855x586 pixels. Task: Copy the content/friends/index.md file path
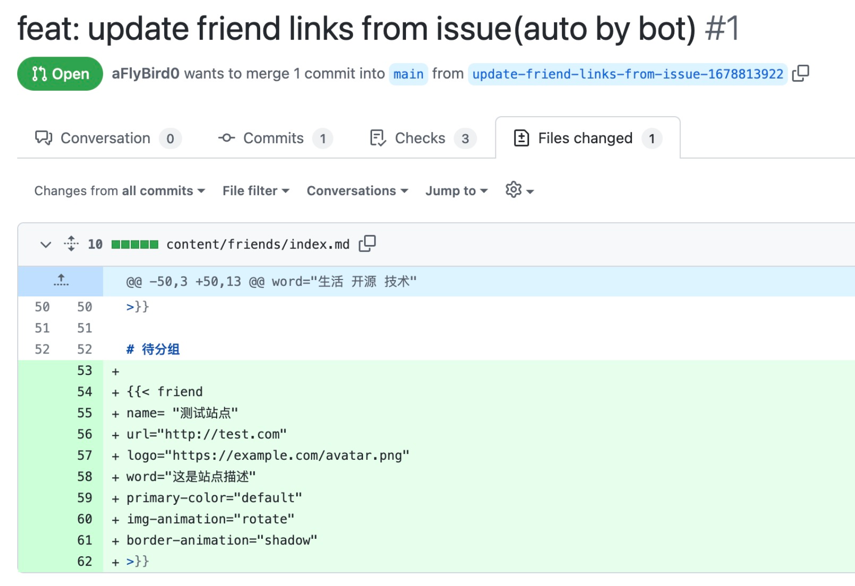(368, 243)
